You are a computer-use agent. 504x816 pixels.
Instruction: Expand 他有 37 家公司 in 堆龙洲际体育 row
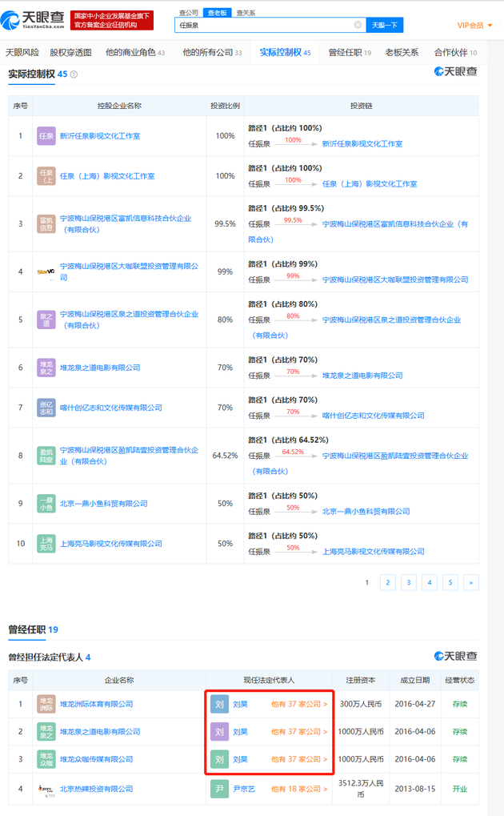point(299,704)
